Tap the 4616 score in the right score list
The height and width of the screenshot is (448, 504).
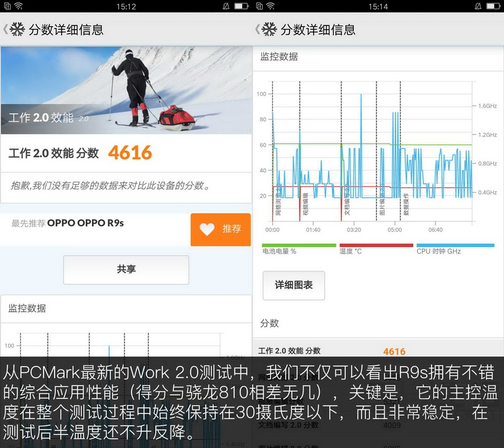point(394,351)
